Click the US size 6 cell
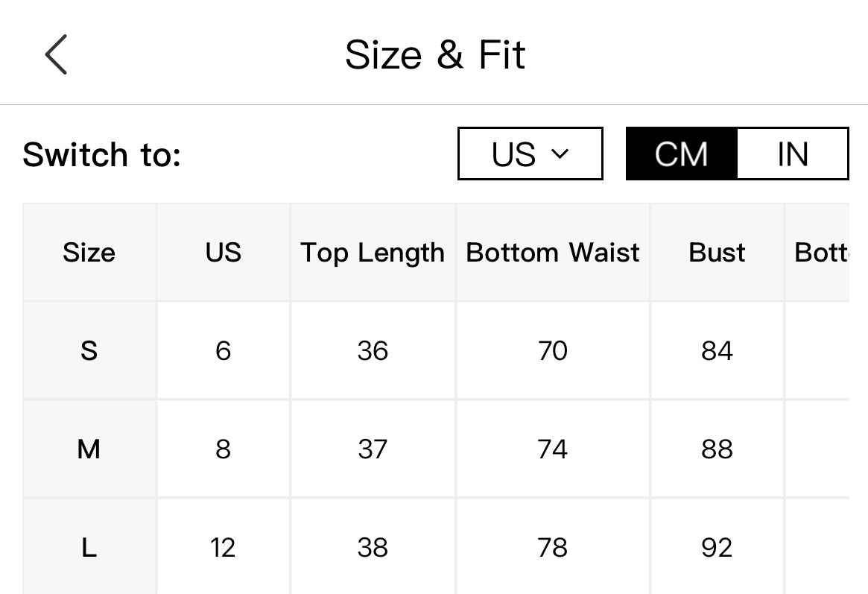The height and width of the screenshot is (594, 868). (223, 350)
